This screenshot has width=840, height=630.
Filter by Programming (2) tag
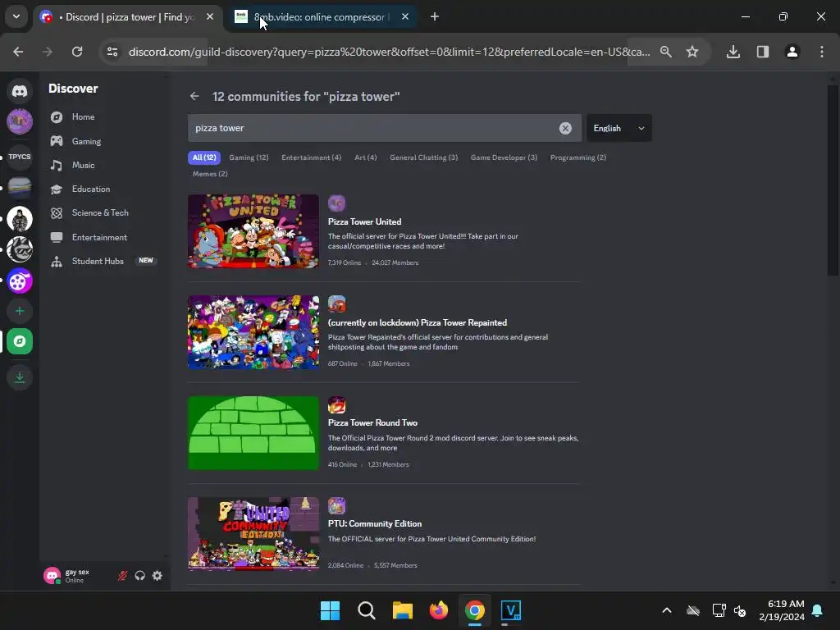[578, 157]
